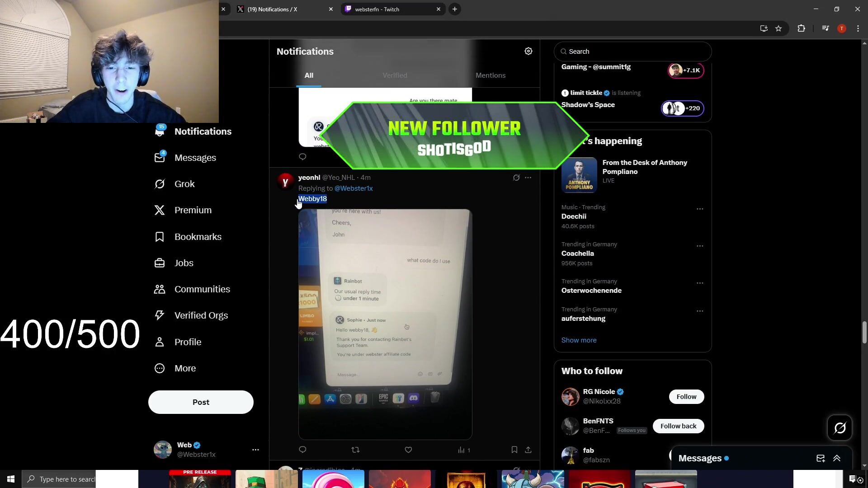The image size is (868, 488).
Task: Open Grok from the sidebar
Action: pyautogui.click(x=175, y=184)
